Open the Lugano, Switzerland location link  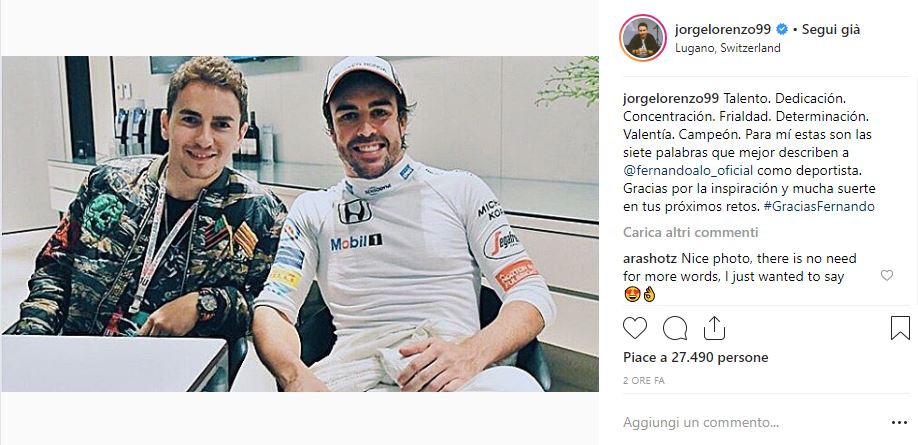[x=728, y=48]
